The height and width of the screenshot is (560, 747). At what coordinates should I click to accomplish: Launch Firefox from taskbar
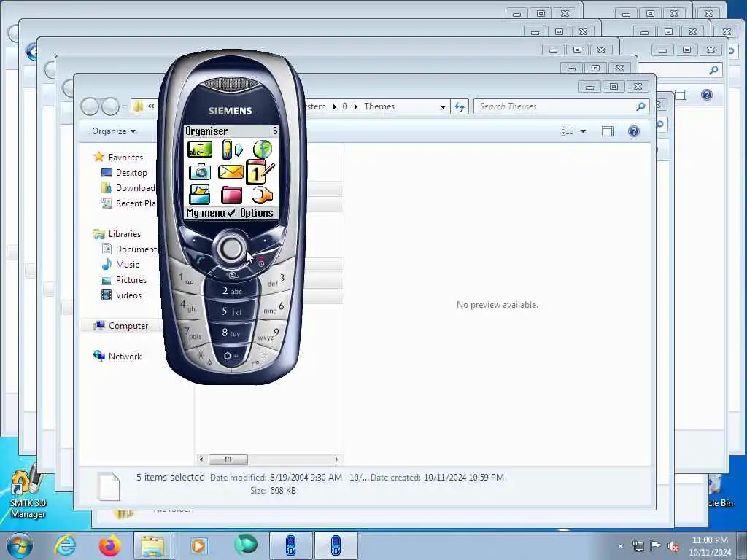pos(109,545)
